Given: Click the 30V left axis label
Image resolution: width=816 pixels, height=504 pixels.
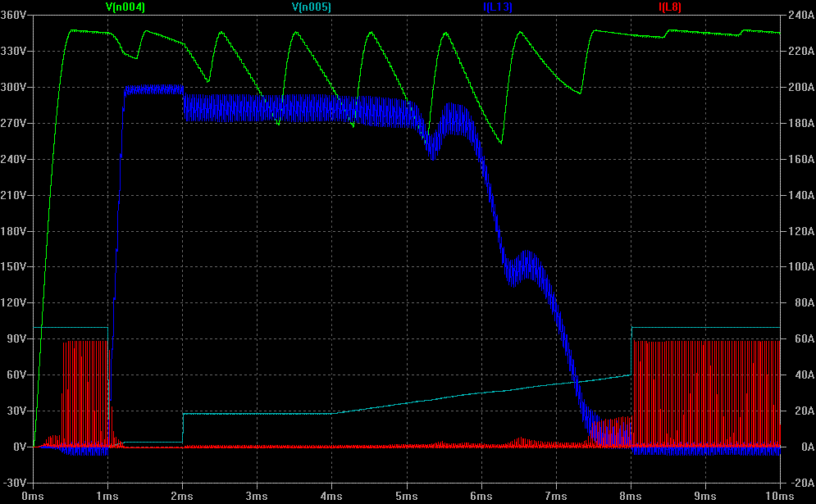Looking at the screenshot, I should [17, 411].
